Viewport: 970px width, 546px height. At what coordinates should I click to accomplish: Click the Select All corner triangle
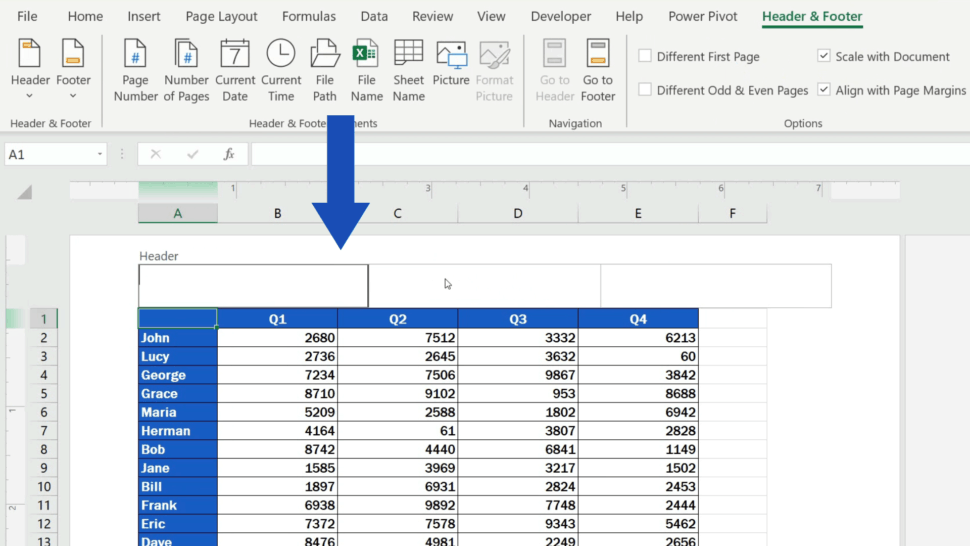pos(24,192)
